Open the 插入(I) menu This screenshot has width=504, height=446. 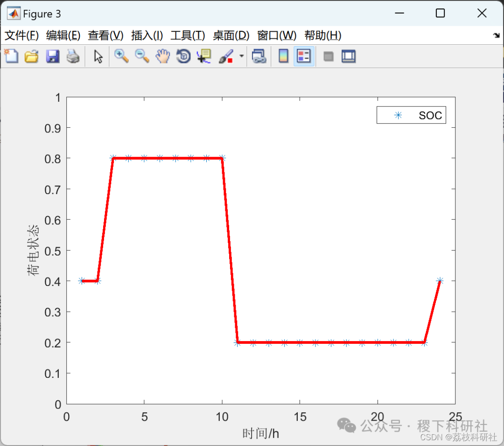147,35
